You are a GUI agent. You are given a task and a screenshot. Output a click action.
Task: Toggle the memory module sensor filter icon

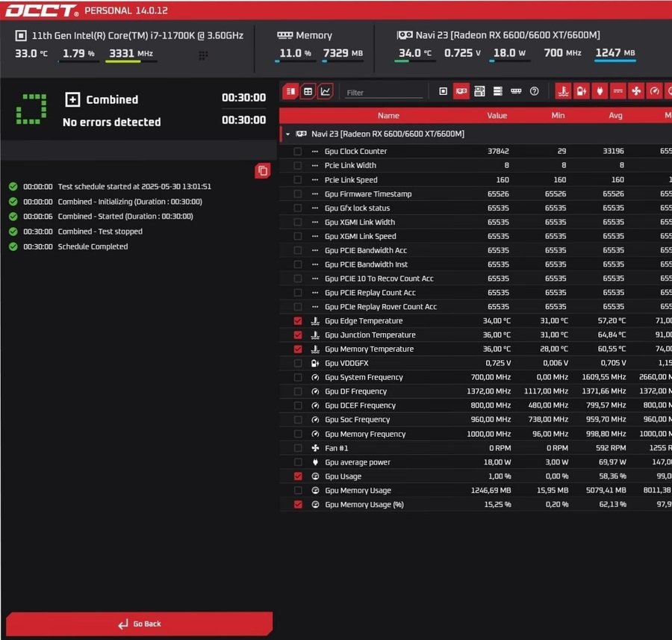[516, 91]
